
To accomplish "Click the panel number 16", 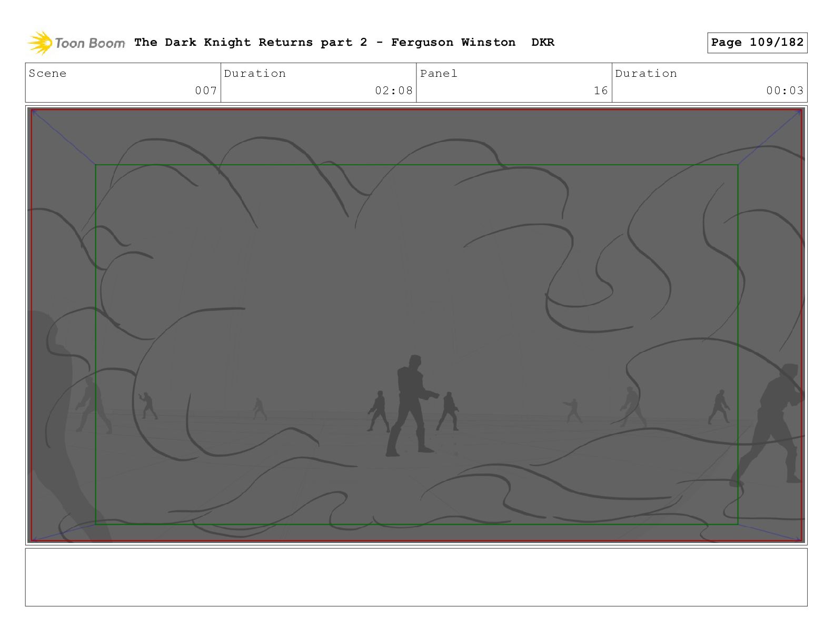I will (x=601, y=90).
